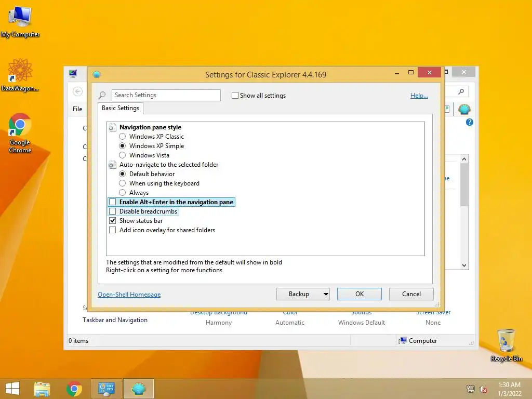Click inside the Search Settings field

(x=166, y=95)
